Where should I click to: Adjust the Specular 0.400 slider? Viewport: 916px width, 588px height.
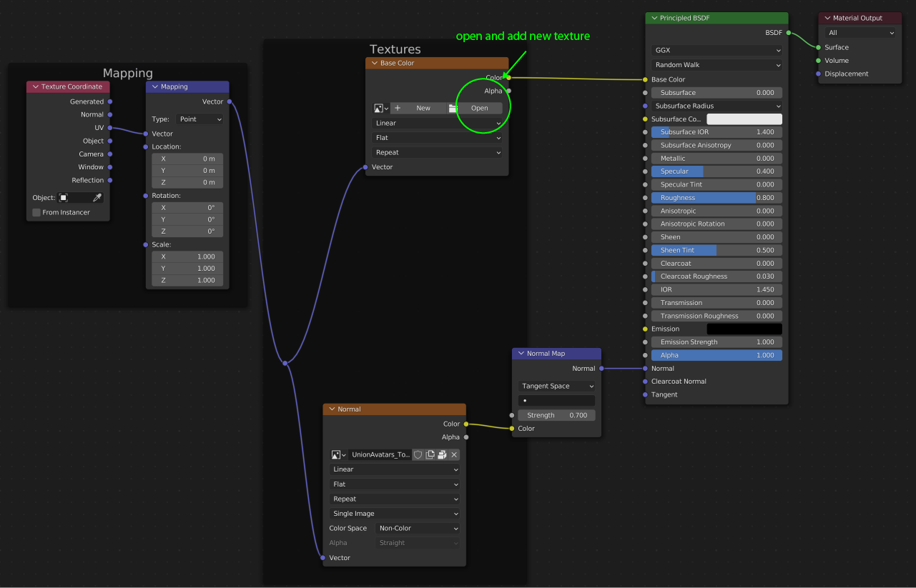pos(716,171)
